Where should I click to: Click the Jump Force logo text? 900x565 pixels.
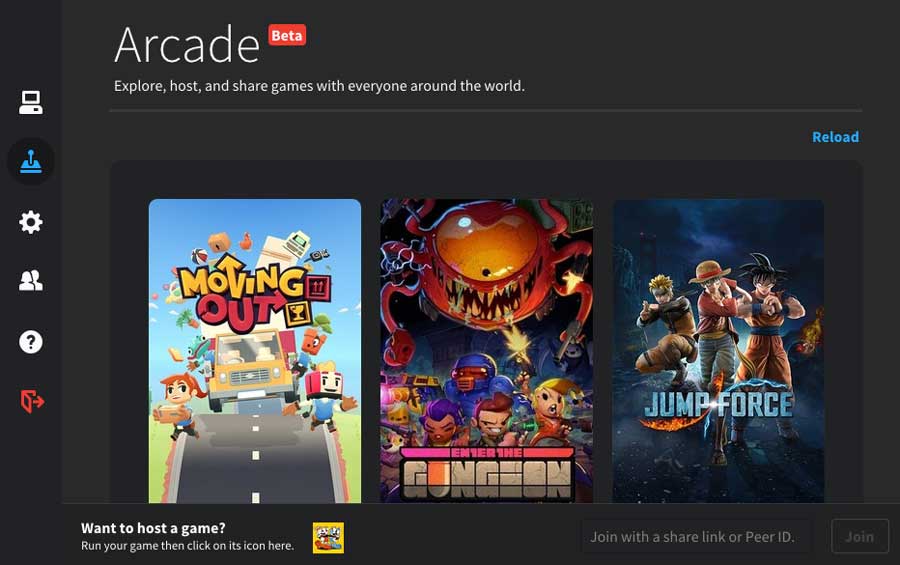pos(719,405)
